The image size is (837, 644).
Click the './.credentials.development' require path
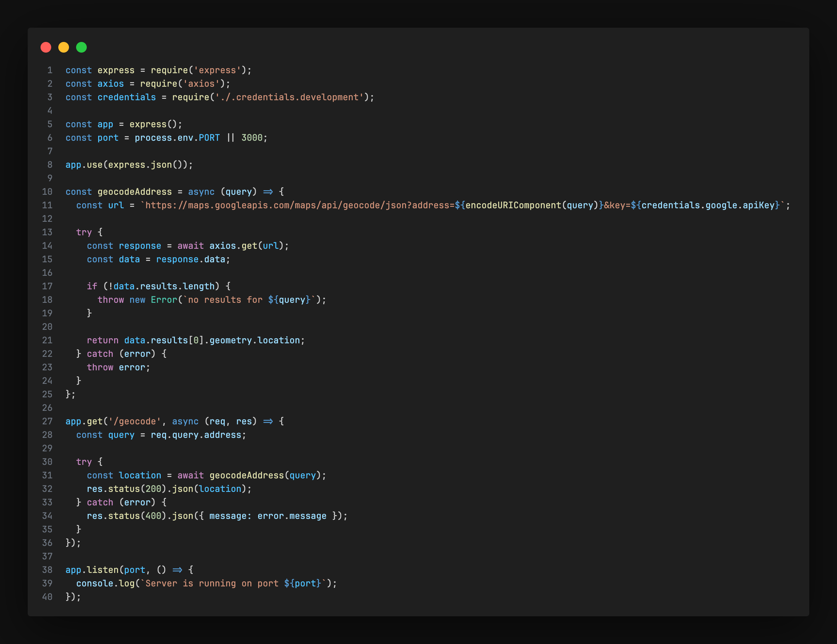(x=289, y=97)
